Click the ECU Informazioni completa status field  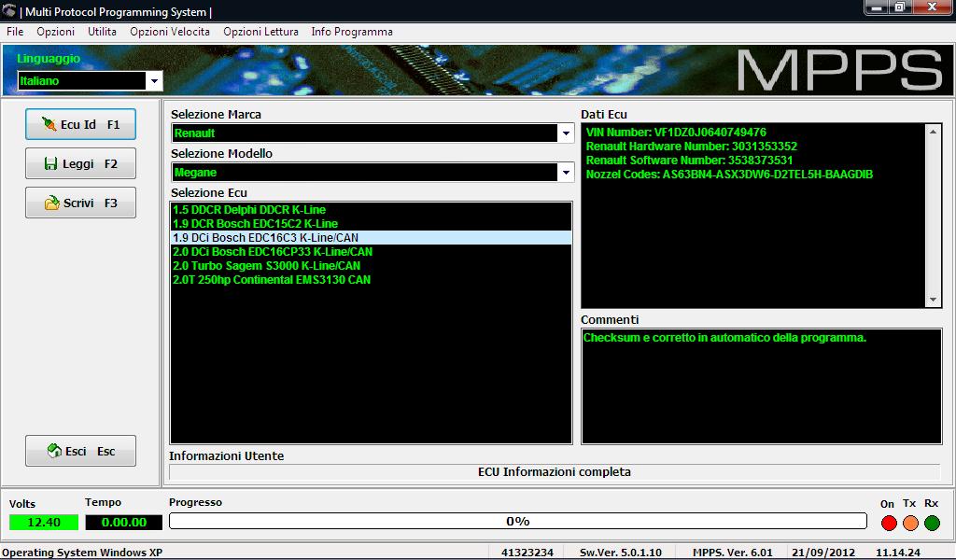(x=555, y=471)
